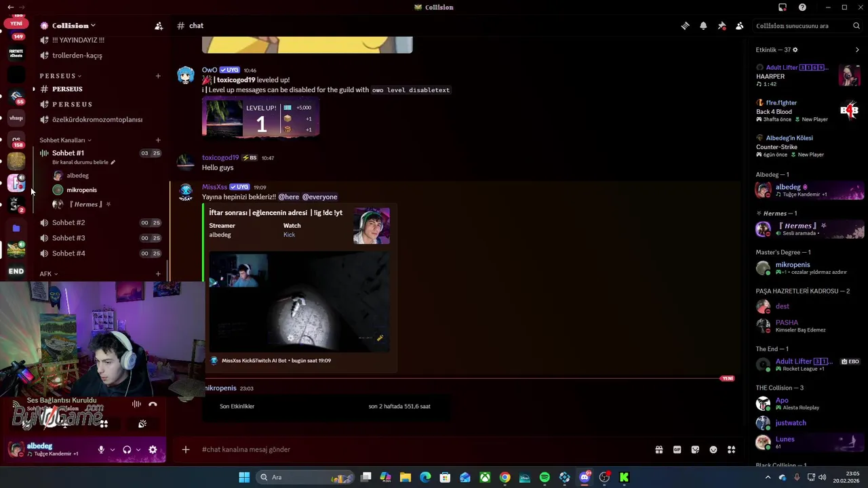The height and width of the screenshot is (488, 868).
Task: Open headphone output options chevron
Action: [138, 449]
